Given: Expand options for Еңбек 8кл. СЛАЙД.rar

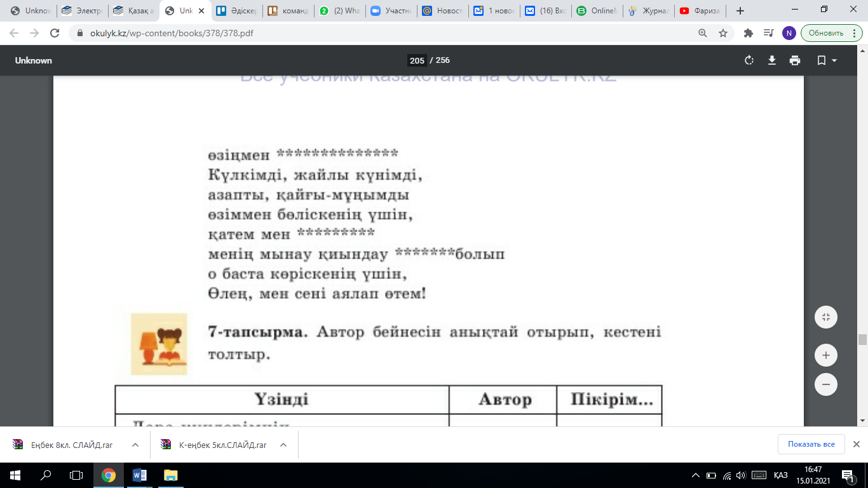Looking at the screenshot, I should point(135,445).
